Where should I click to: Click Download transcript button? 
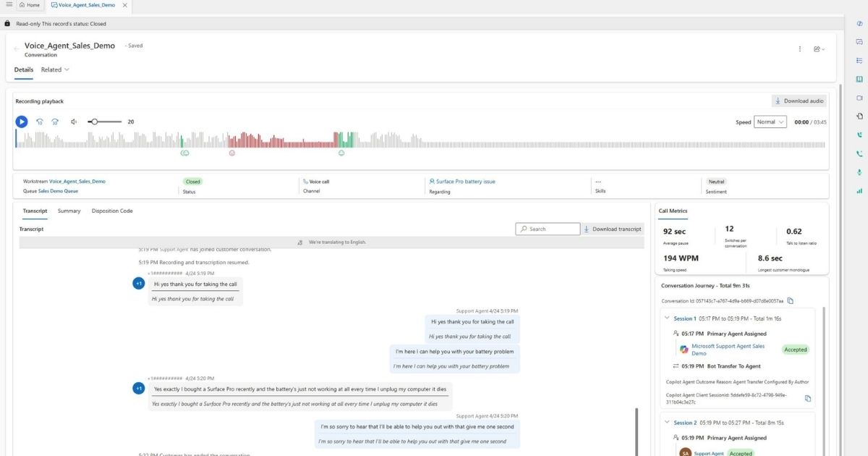click(613, 229)
